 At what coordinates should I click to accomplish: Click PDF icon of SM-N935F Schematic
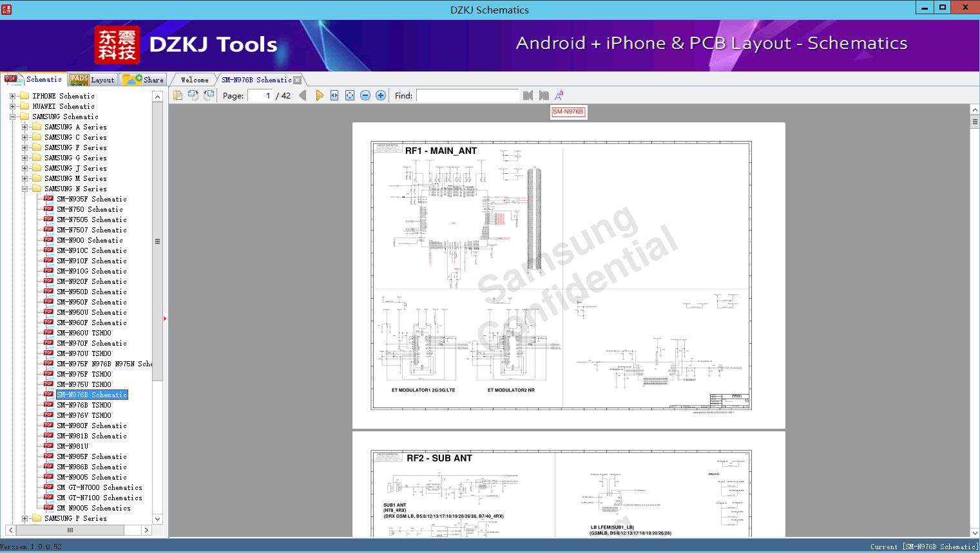49,199
